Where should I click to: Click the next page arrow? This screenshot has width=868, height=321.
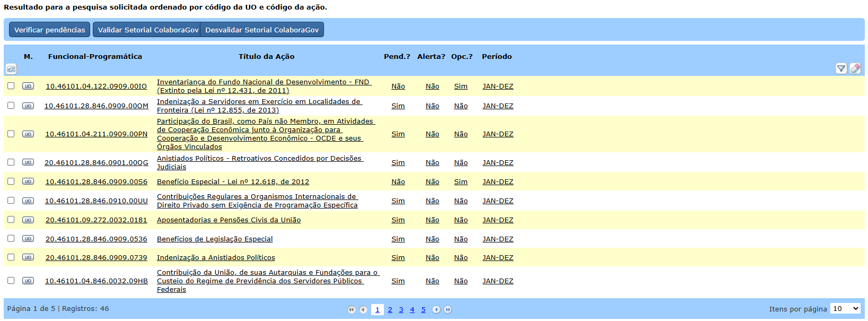436,310
